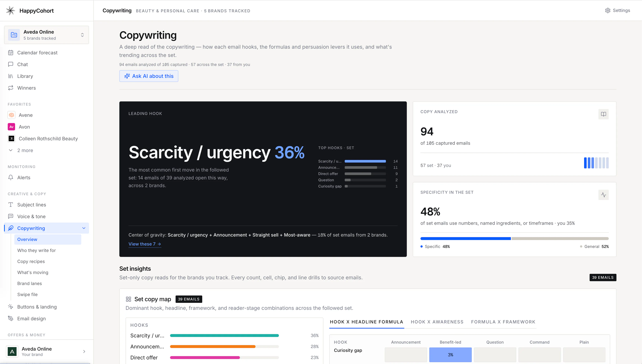
Task: Click the activity pulse icon in Specificity card
Action: coord(603,195)
